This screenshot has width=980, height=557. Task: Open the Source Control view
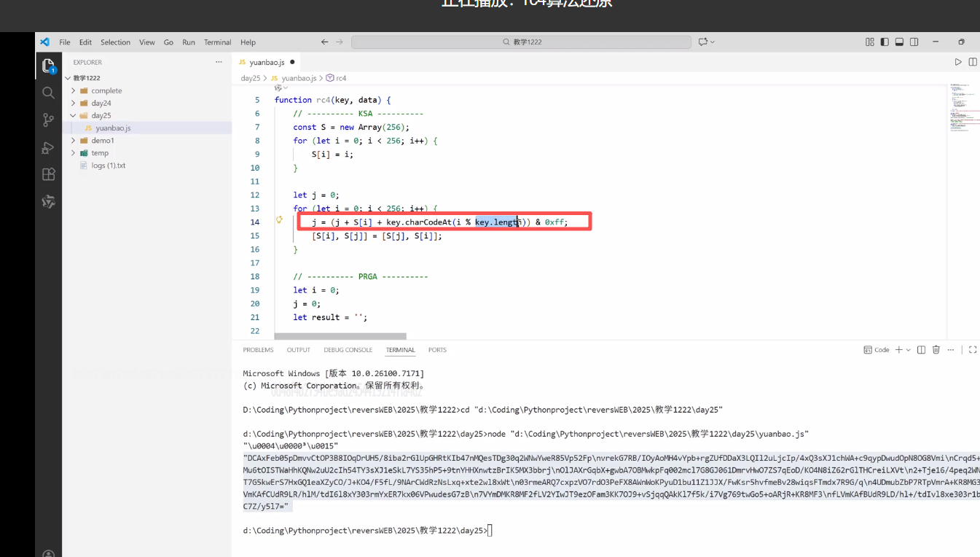[48, 120]
